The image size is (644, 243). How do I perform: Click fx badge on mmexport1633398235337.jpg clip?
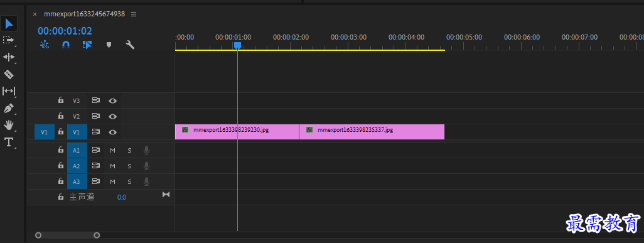pos(309,130)
